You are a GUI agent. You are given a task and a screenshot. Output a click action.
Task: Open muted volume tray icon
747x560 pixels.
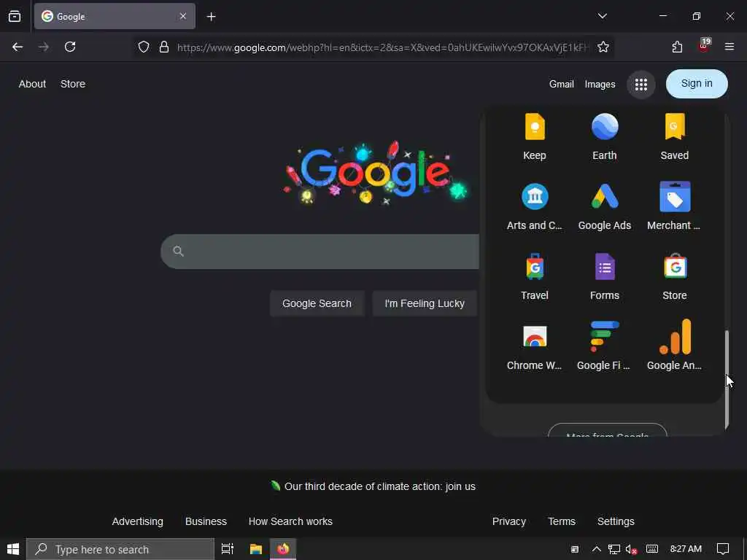[632, 549]
